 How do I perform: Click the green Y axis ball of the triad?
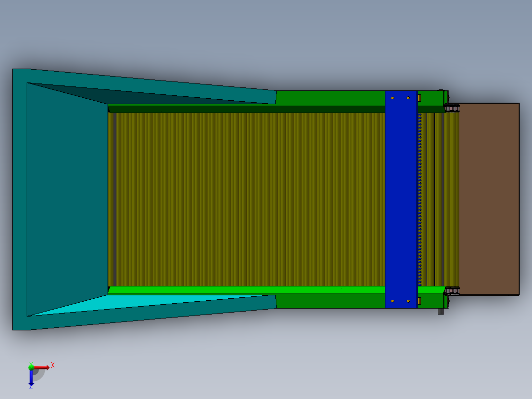(31, 367)
